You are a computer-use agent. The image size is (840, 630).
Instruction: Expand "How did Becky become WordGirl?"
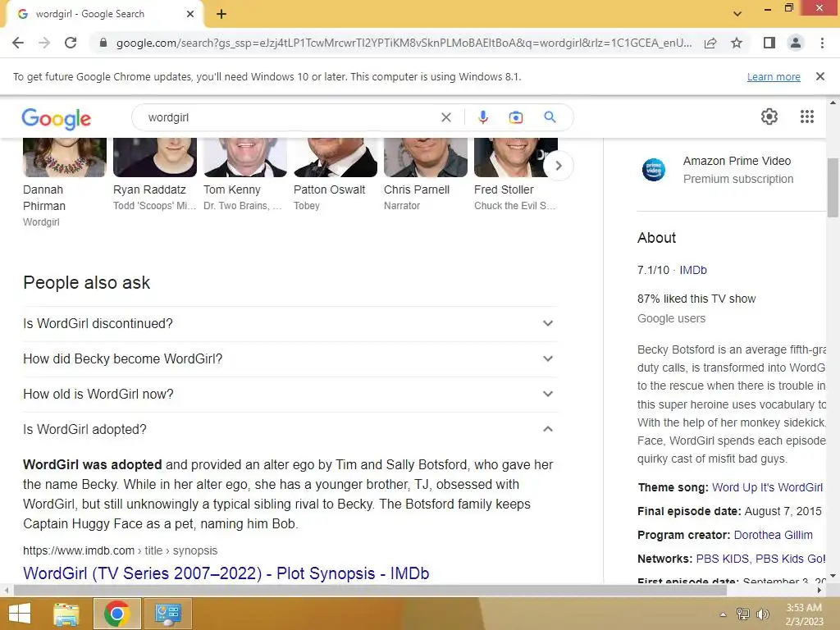point(290,359)
